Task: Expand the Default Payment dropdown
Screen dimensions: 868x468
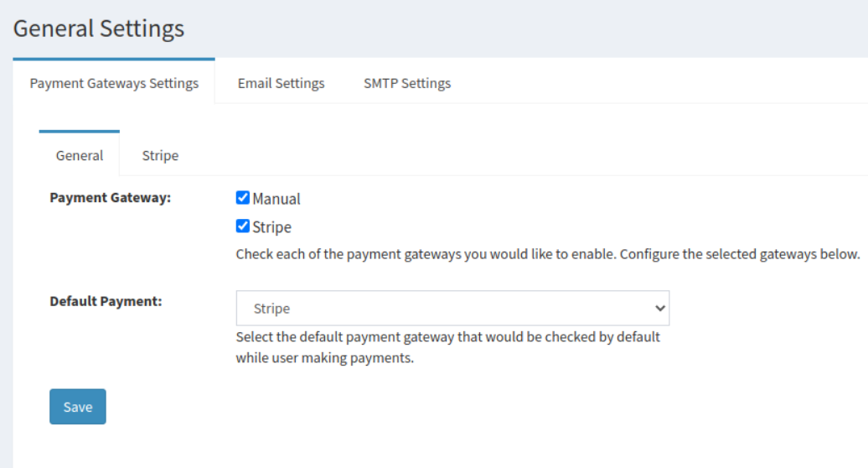Action: coord(452,309)
